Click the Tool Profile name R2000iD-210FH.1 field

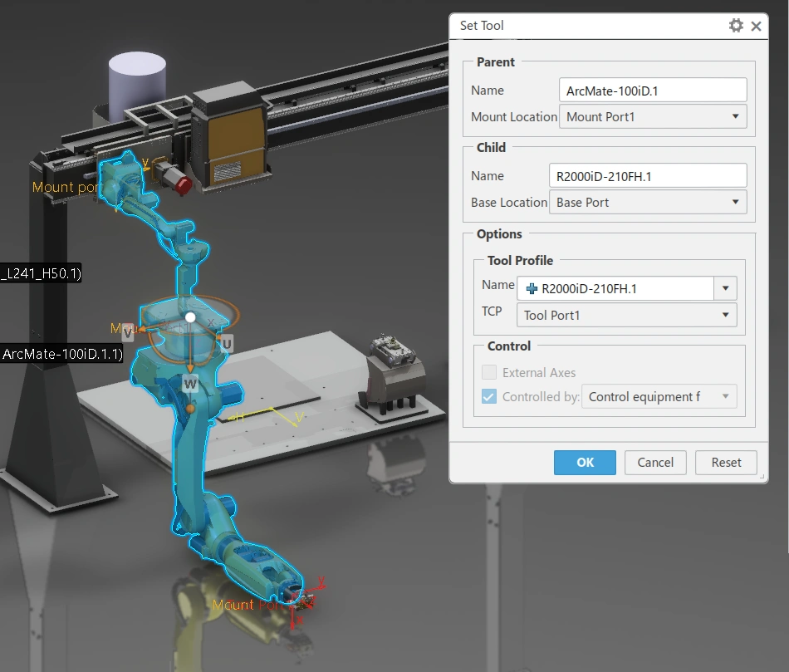pos(615,288)
